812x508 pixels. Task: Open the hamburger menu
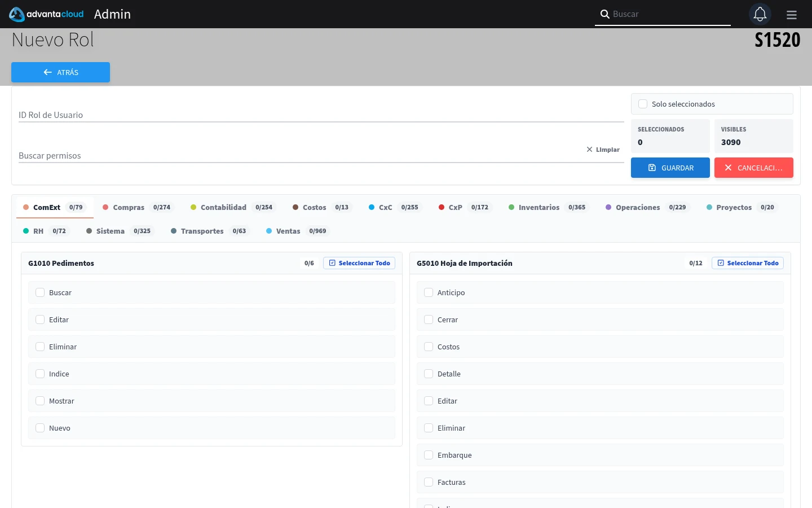pos(792,15)
